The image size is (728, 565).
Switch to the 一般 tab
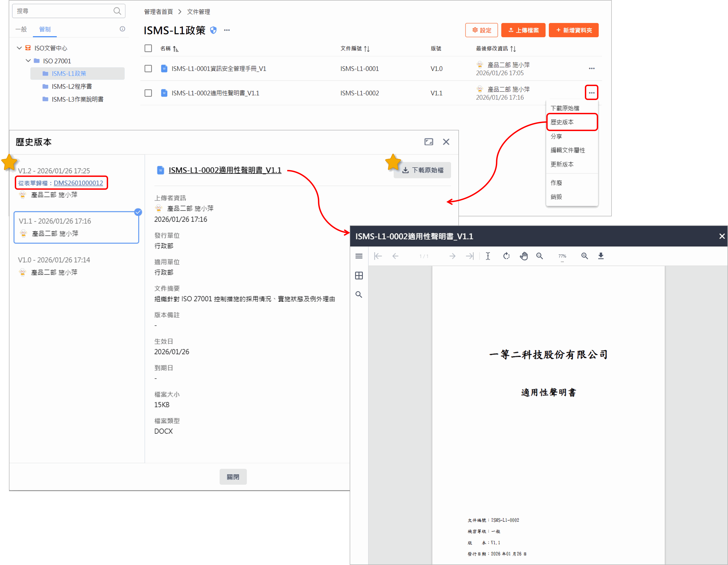click(21, 29)
